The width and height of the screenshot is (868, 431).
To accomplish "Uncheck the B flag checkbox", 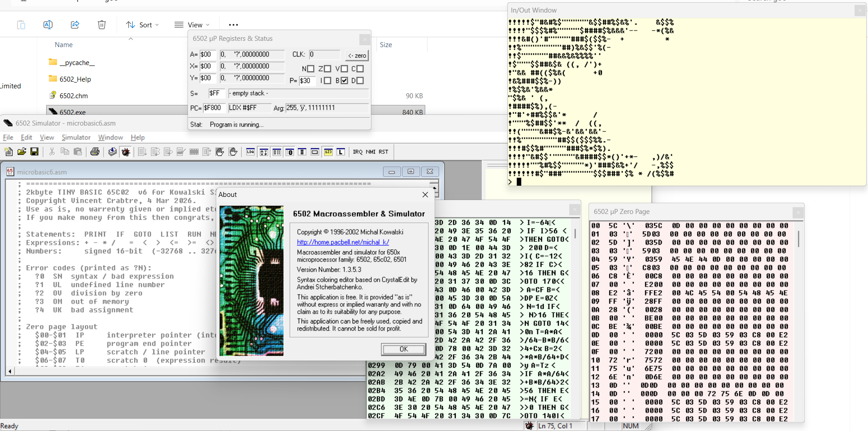I will (344, 81).
